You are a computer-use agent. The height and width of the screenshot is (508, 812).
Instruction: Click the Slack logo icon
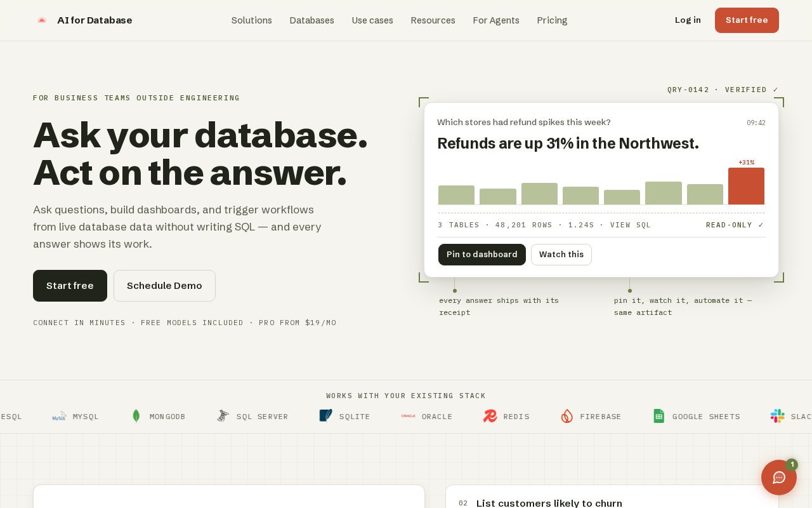pyautogui.click(x=778, y=417)
